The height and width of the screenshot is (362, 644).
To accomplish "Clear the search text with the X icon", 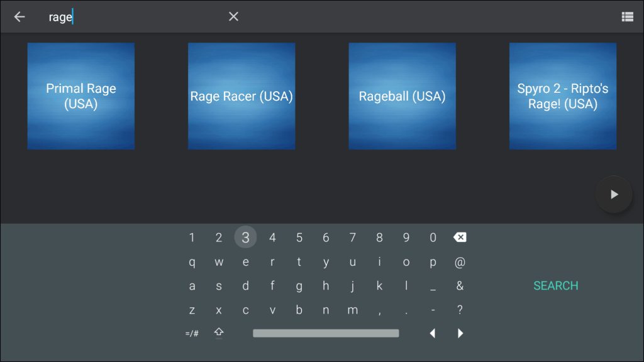I will point(233,17).
